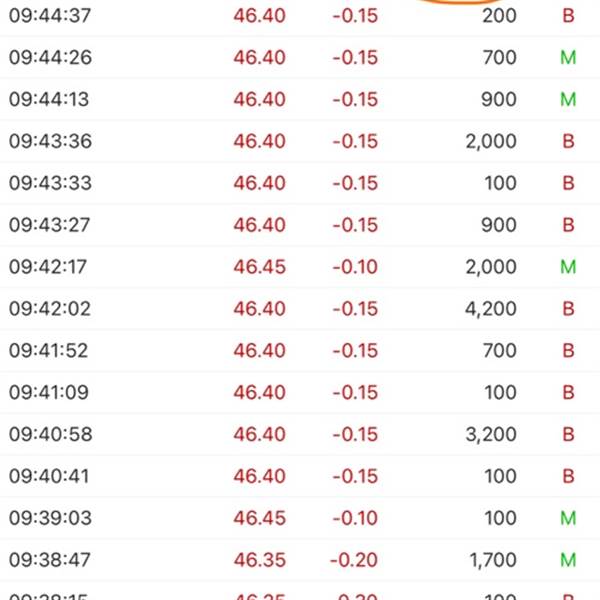Open the 09:41:09 trade entry

coord(300,392)
